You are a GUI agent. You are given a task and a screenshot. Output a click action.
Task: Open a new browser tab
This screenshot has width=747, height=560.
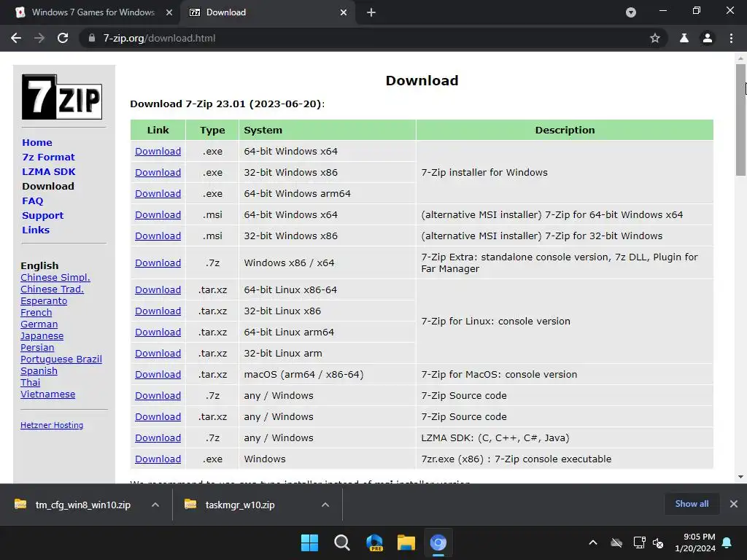pos(371,12)
